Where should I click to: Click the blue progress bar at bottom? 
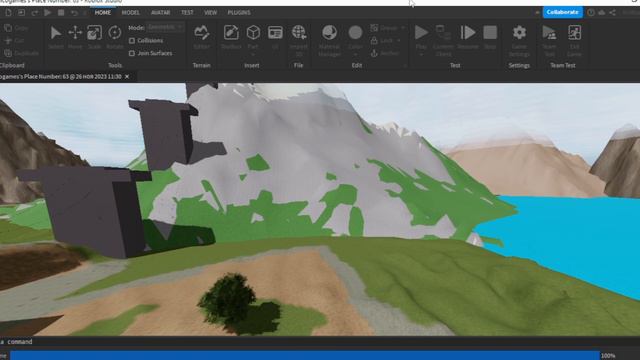pos(305,356)
